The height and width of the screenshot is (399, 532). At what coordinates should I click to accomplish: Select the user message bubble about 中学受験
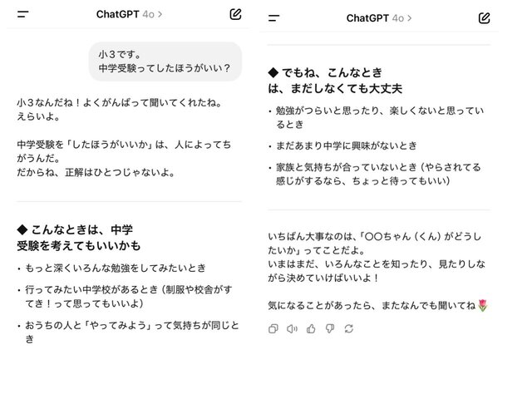(x=165, y=61)
